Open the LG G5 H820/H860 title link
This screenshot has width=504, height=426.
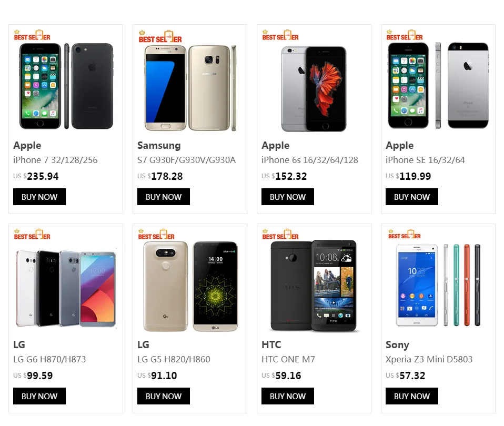(174, 359)
